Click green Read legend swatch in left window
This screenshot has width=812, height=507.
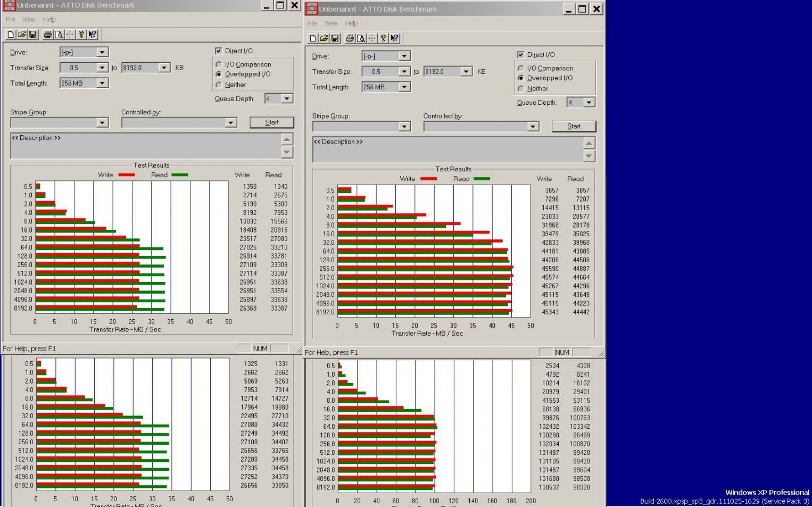coord(179,174)
